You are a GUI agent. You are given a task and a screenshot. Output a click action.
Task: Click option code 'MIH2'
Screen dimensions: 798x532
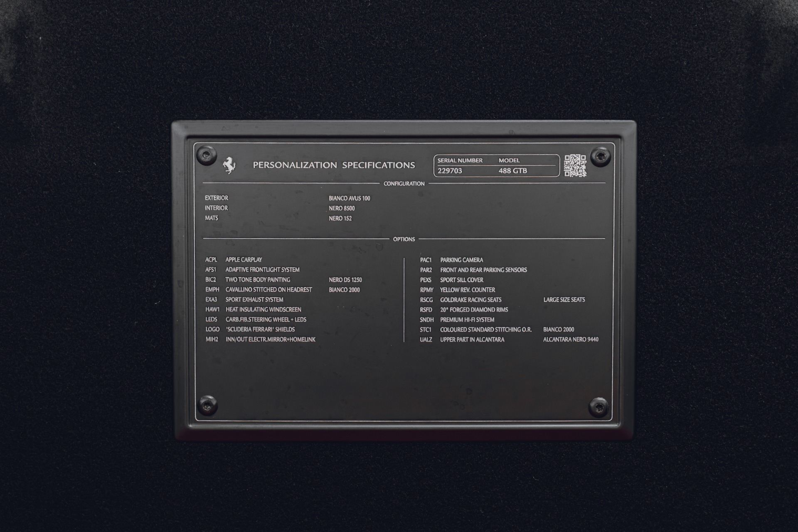(212, 339)
